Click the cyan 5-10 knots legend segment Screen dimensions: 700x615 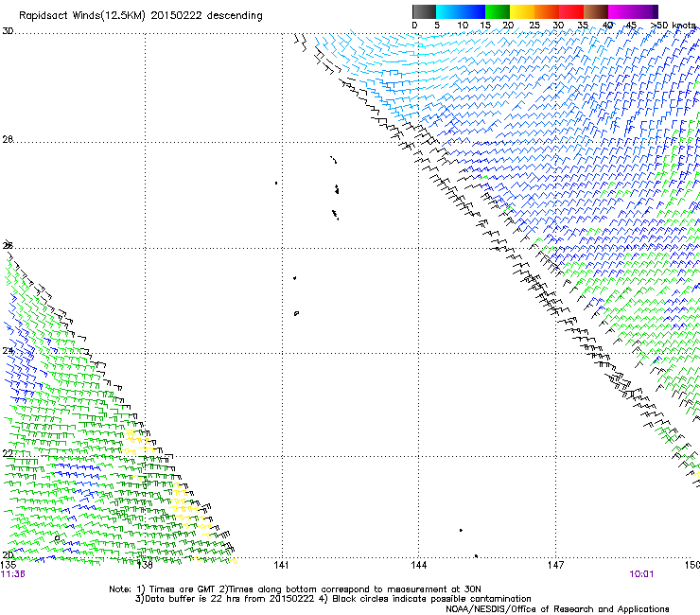pyautogui.click(x=448, y=11)
